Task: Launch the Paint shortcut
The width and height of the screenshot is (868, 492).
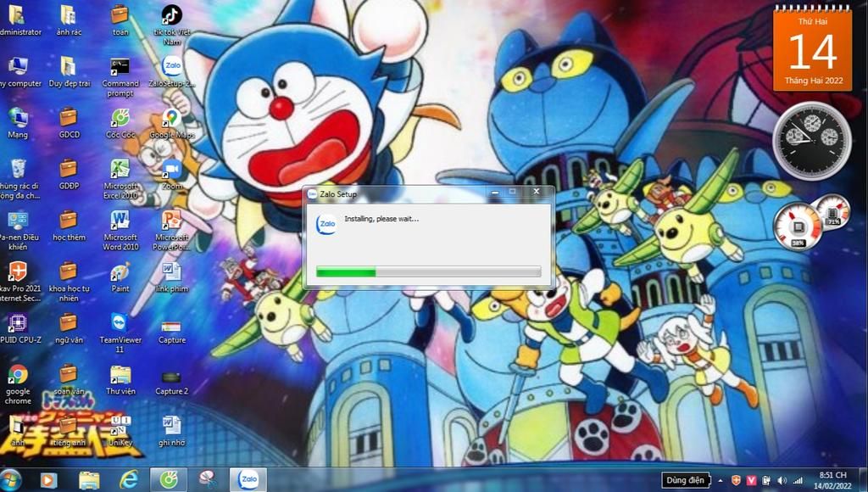Action: tap(120, 277)
